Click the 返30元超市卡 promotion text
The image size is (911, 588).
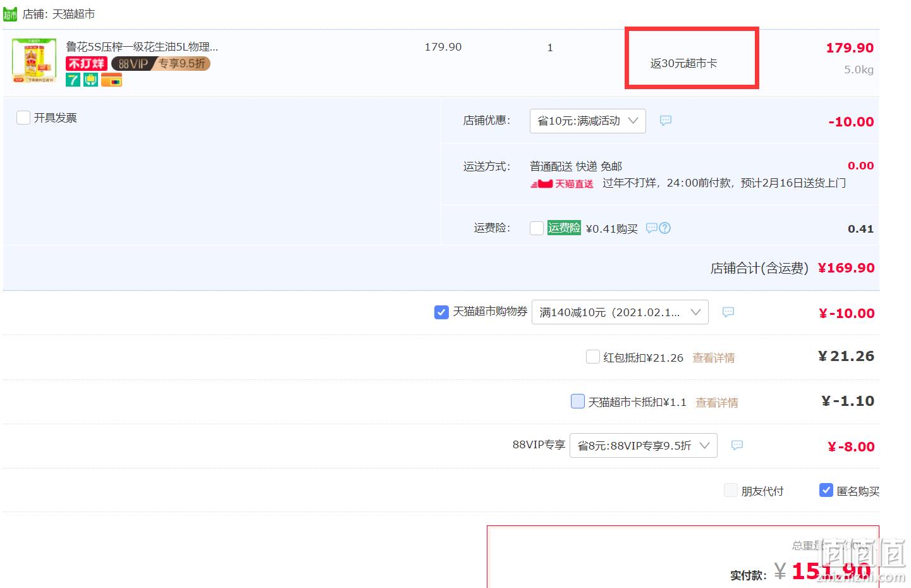click(683, 63)
